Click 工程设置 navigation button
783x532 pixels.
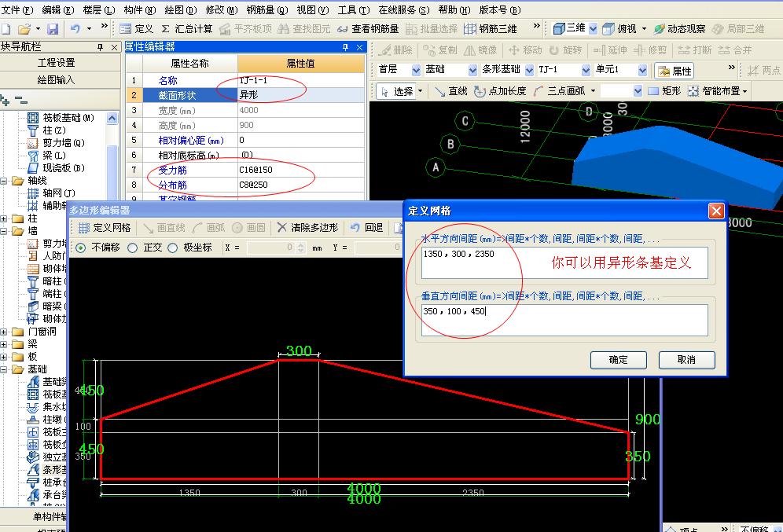pos(57,63)
